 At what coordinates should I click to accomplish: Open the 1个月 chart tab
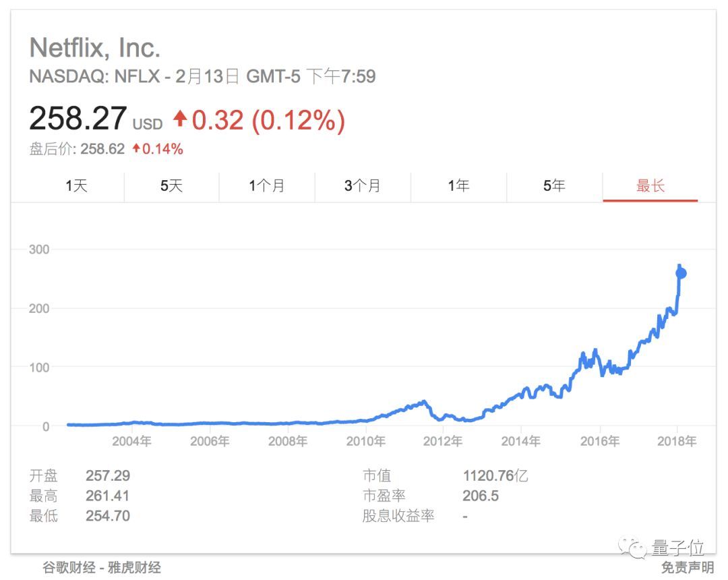(267, 186)
